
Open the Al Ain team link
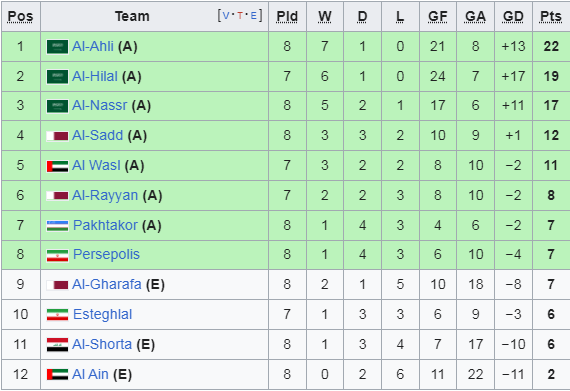[90, 374]
